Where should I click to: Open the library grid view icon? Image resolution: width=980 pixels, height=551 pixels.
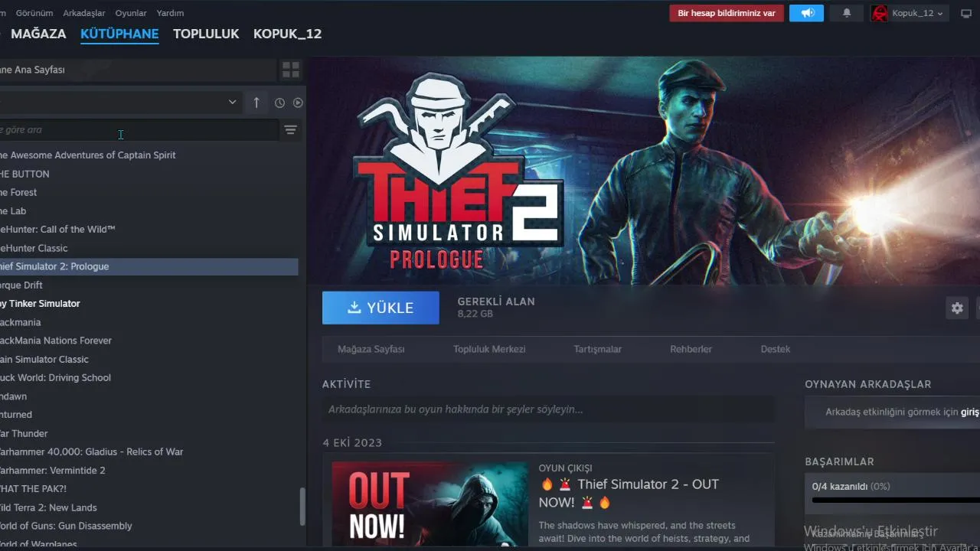(291, 70)
